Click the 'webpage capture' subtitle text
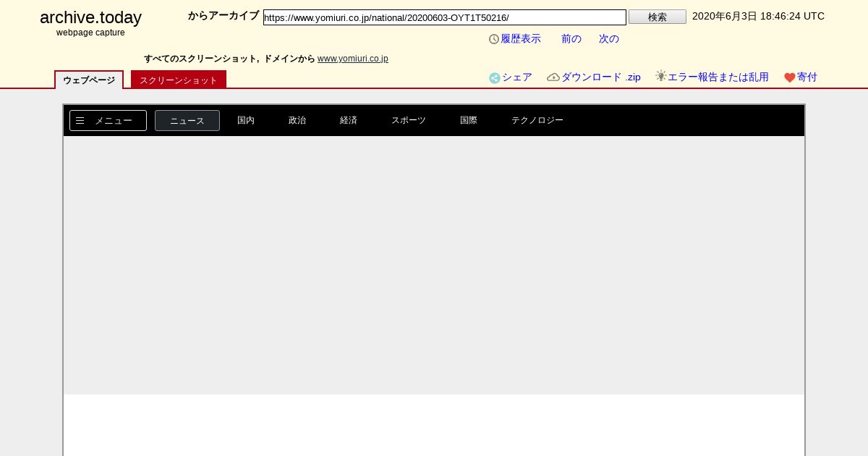The width and height of the screenshot is (868, 456). coord(90,33)
